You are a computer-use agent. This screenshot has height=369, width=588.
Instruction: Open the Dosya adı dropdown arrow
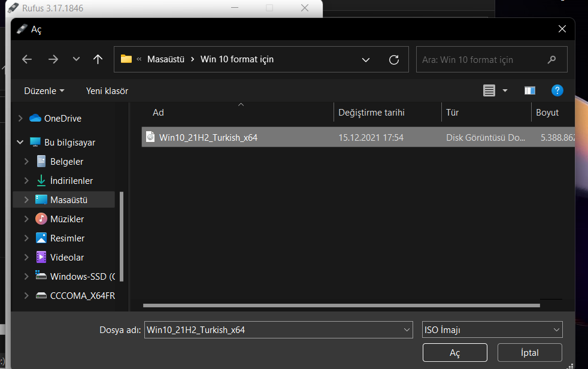point(407,329)
